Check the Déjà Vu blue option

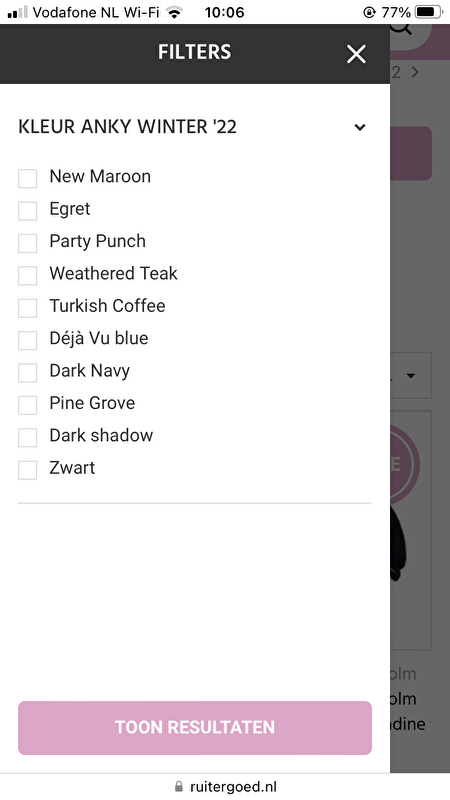click(x=28, y=340)
